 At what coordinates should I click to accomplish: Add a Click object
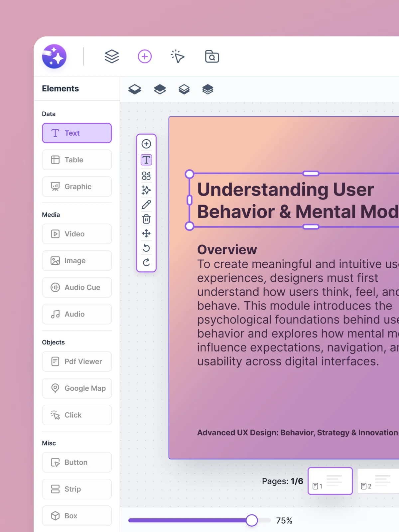click(77, 415)
